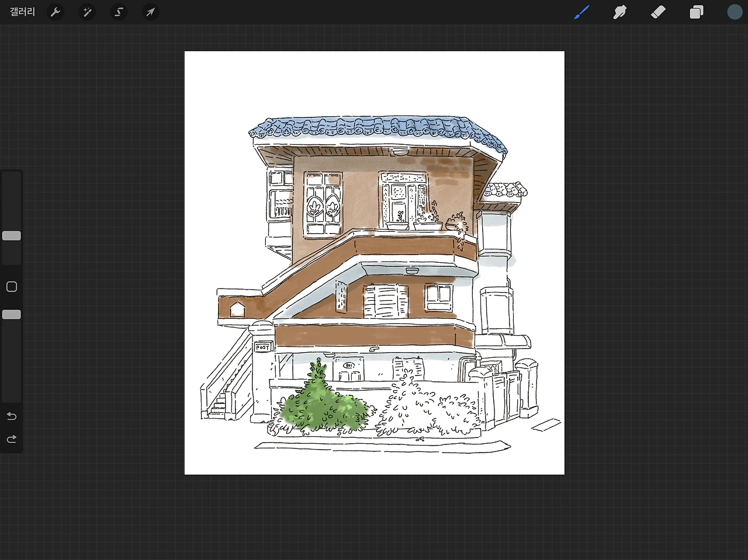This screenshot has width=748, height=560.
Task: Select the Smudge tool
Action: (x=620, y=12)
